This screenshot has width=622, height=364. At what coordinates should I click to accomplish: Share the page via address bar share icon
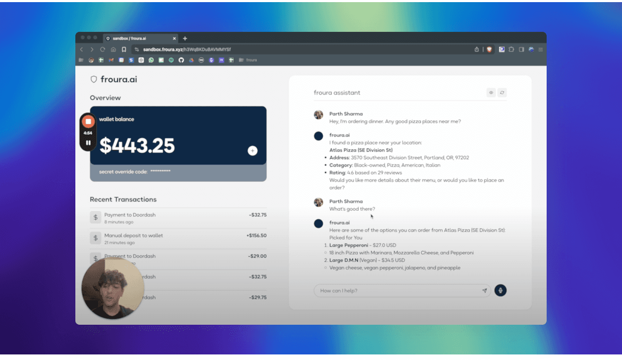click(x=477, y=49)
